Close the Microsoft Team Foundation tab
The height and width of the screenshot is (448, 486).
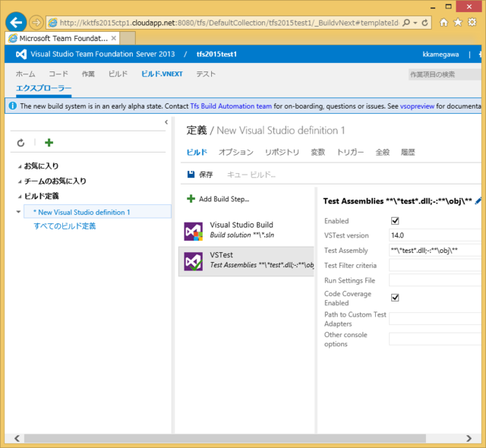click(114, 38)
